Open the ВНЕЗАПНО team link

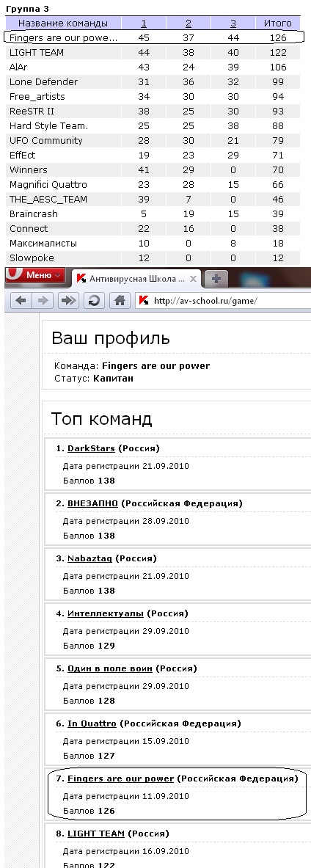92,503
